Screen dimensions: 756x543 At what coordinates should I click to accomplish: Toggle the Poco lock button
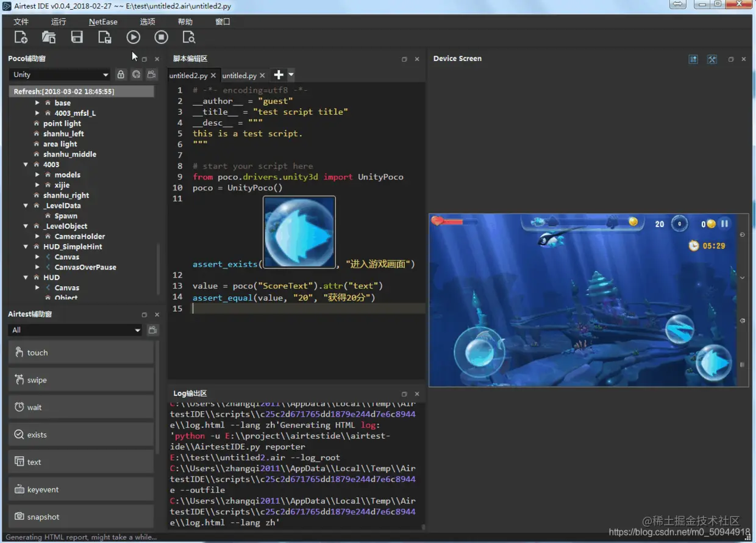tap(121, 74)
